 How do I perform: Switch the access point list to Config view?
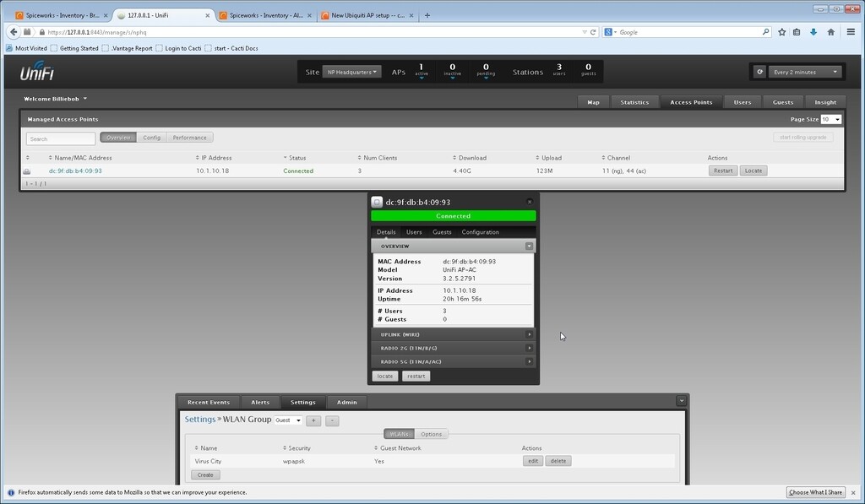[151, 137]
